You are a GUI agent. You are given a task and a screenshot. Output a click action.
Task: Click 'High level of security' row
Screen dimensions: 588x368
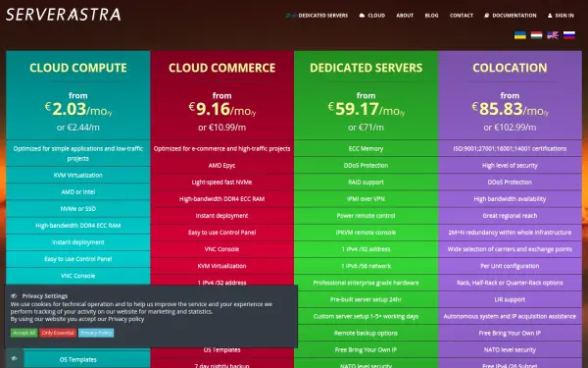(510, 165)
